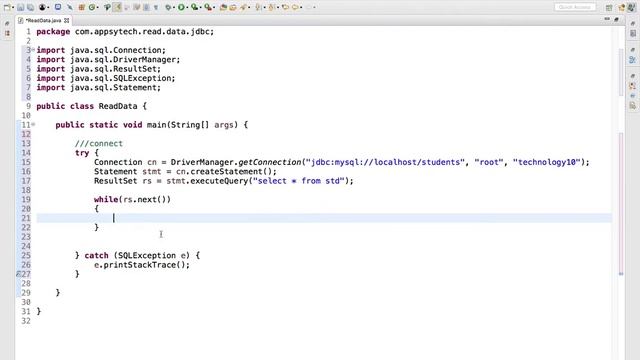Image resolution: width=640 pixels, height=360 pixels.
Task: Click the getConnection method call text
Action: (x=269, y=162)
